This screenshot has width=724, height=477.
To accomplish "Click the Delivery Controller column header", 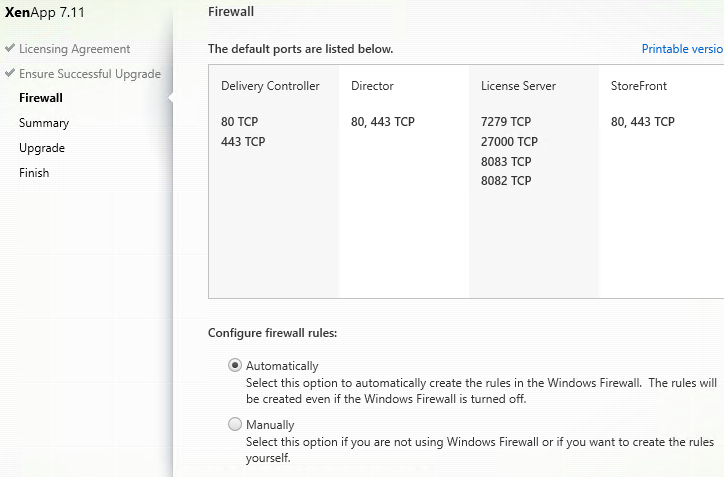I will [x=270, y=86].
